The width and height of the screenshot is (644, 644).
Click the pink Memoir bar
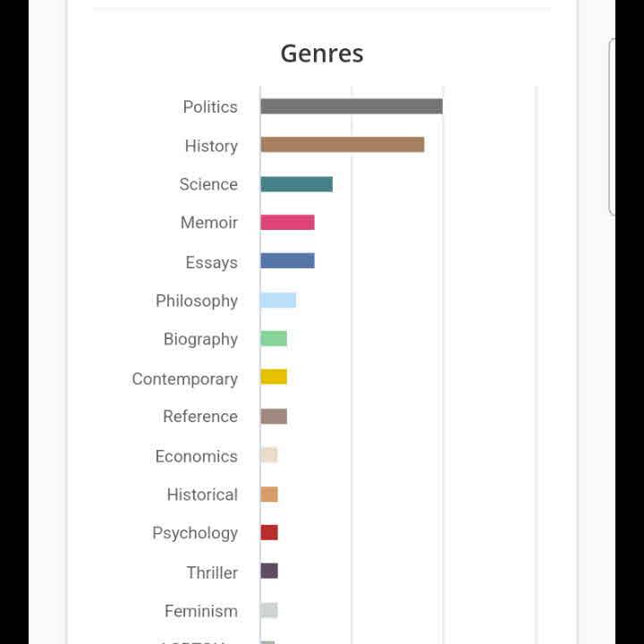[x=287, y=223]
